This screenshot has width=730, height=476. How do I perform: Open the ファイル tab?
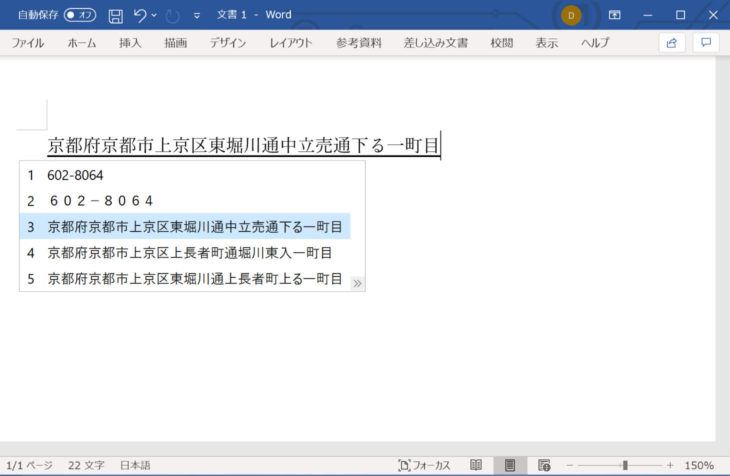click(27, 43)
